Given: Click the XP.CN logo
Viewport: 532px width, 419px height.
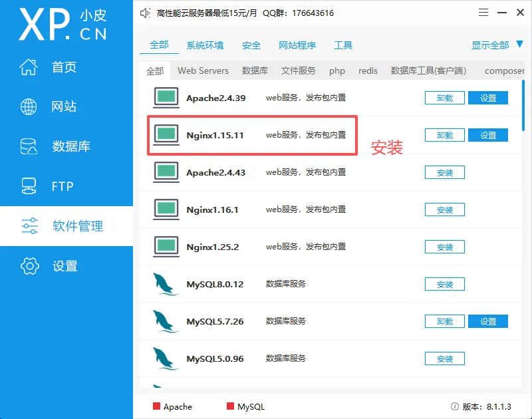Looking at the screenshot, I should click(63, 25).
